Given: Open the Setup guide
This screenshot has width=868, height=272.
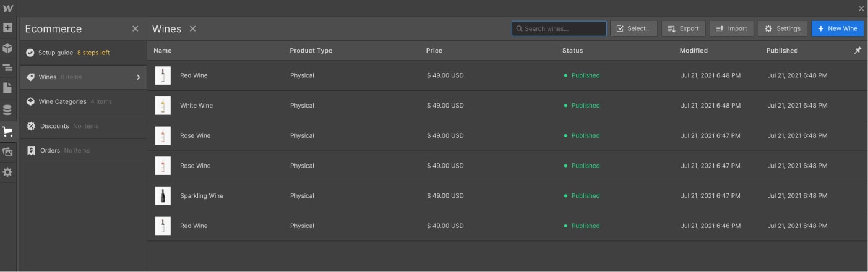Looking at the screenshot, I should [83, 53].
